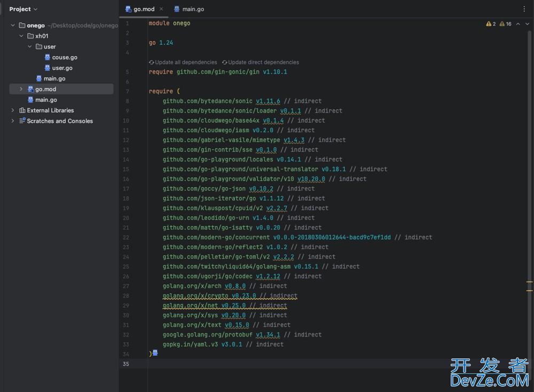Click the underlined 'golang.org/x/net' line

[x=225, y=306]
